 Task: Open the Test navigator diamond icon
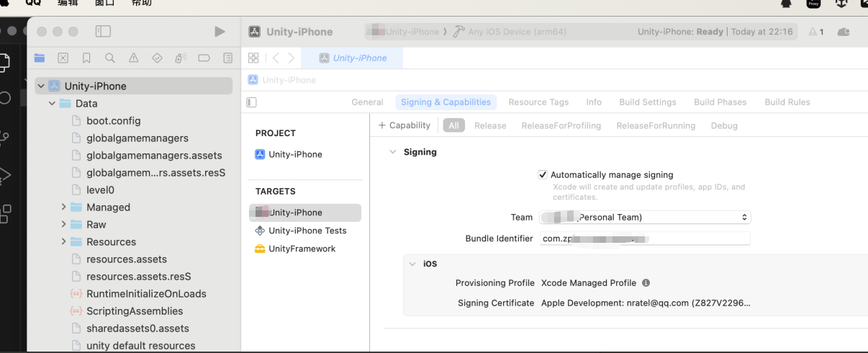157,58
